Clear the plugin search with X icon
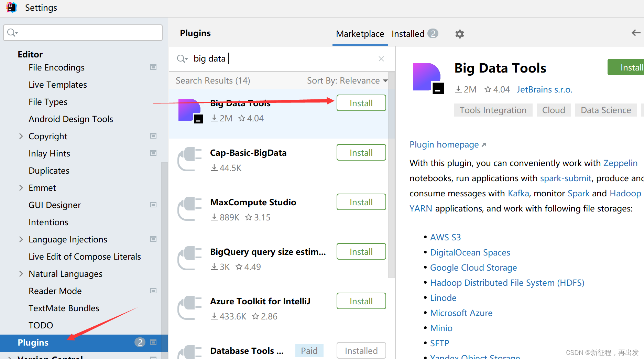The width and height of the screenshot is (644, 359). (381, 59)
